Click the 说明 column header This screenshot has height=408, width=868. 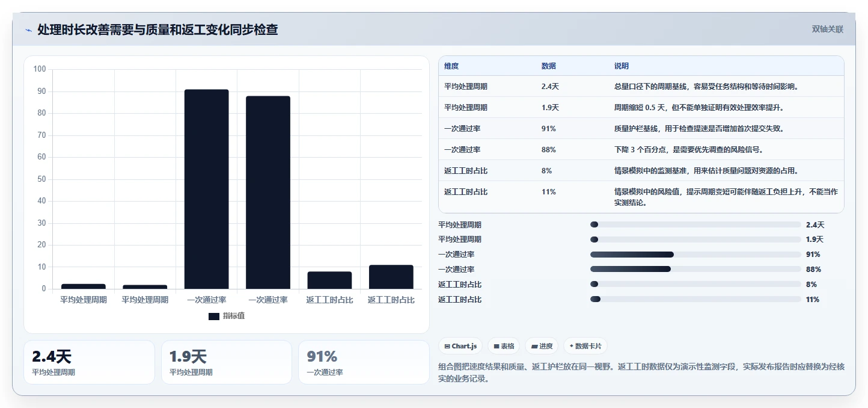621,66
